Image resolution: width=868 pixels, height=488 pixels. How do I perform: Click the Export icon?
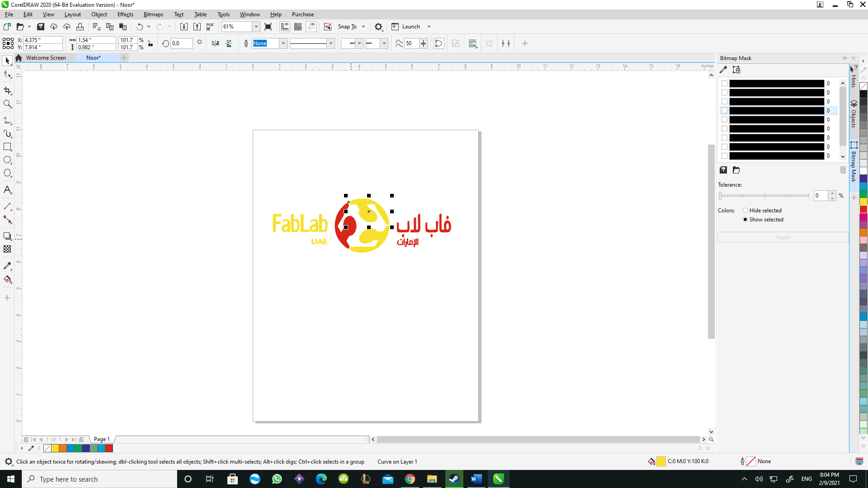(197, 27)
